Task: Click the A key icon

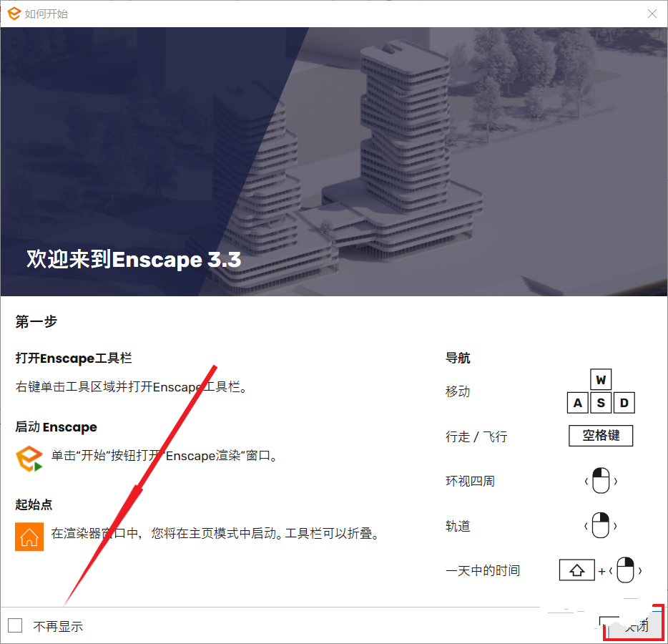Action: point(578,403)
